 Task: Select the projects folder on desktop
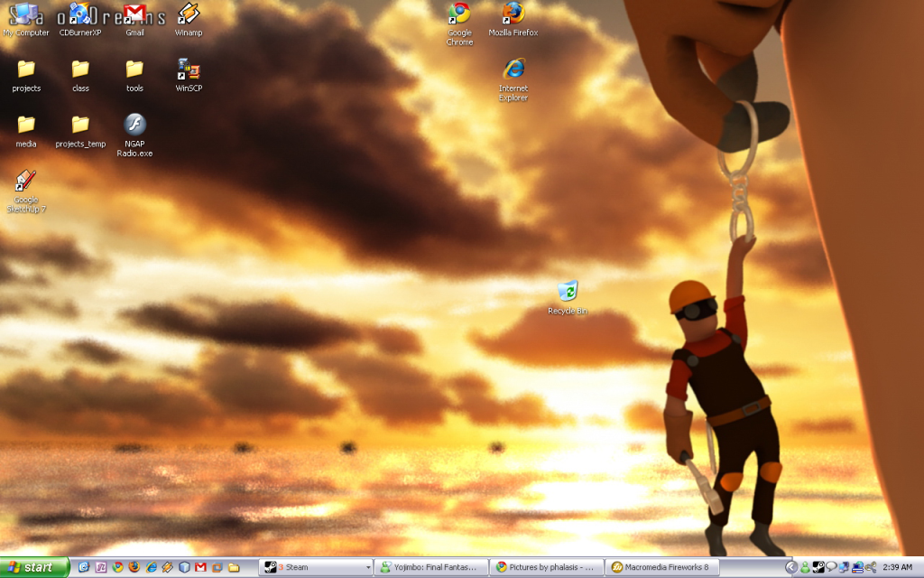(26, 76)
